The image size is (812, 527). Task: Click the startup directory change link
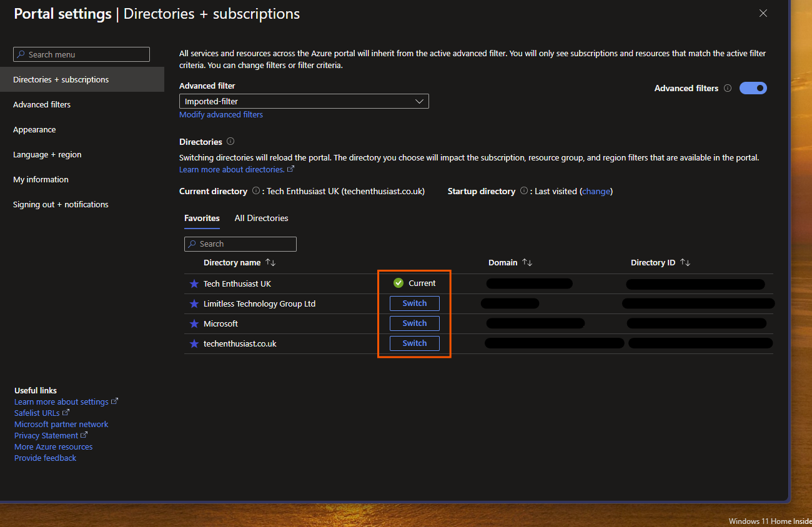click(596, 192)
